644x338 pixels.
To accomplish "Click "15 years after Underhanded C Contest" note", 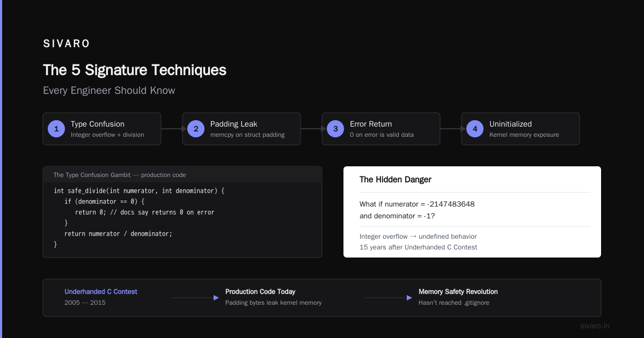I will pos(419,247).
